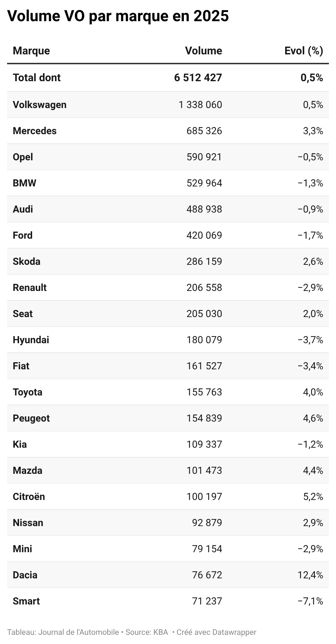Open the Créé avec Datawrapper link

tap(216, 632)
